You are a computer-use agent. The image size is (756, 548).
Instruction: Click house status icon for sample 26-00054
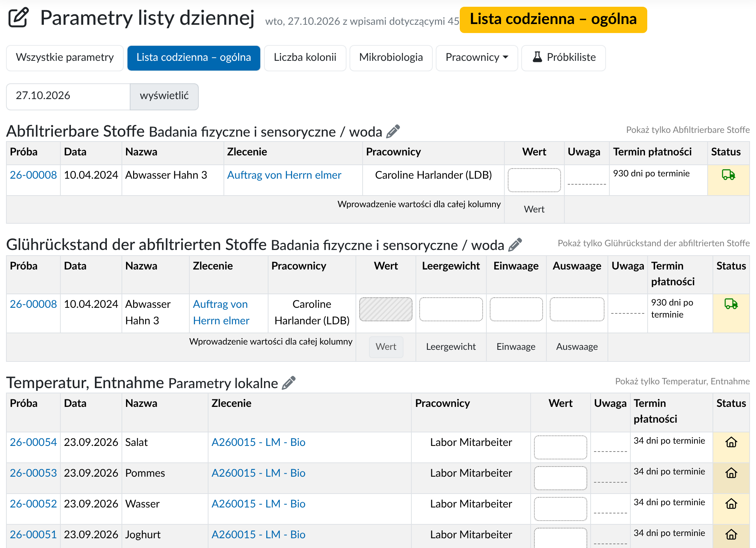[x=731, y=443]
